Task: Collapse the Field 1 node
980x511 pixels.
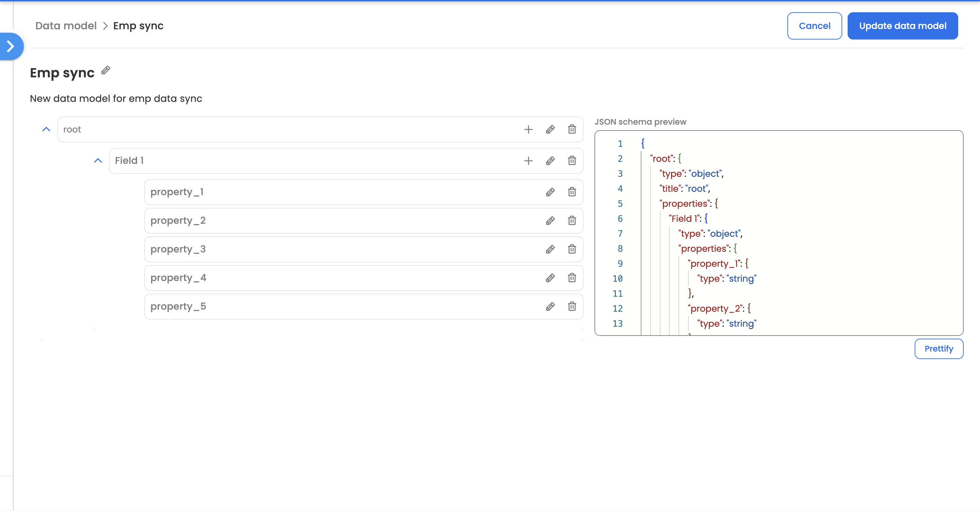Action: click(98, 161)
